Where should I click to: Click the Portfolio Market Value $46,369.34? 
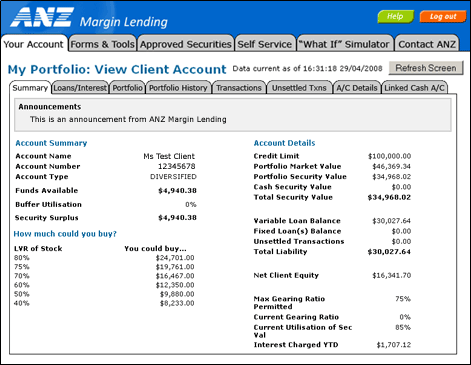point(391,166)
